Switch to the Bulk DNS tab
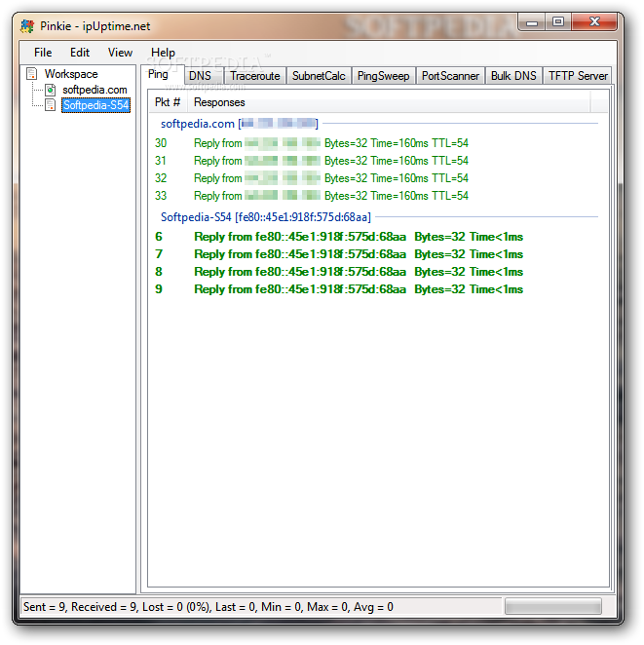 pyautogui.click(x=513, y=76)
